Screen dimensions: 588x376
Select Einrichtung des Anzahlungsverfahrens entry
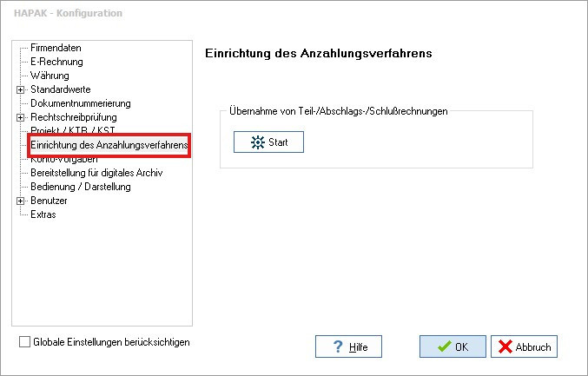click(x=109, y=145)
